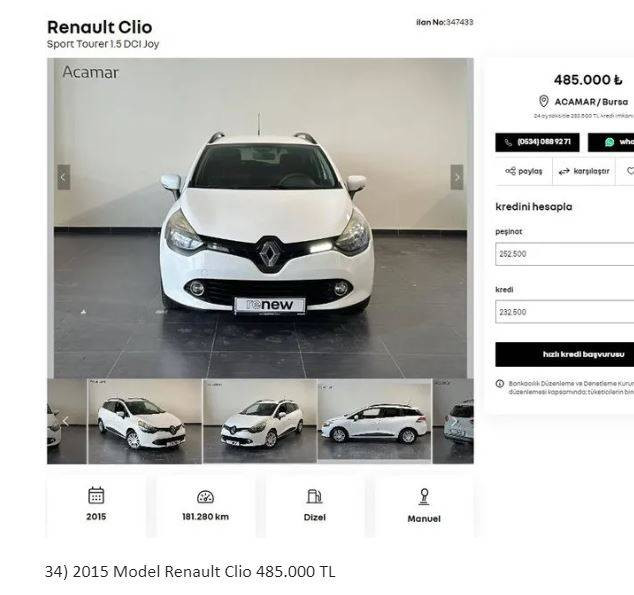Select the front-right angle car thumbnail
This screenshot has height=595, width=634.
pos(145,421)
